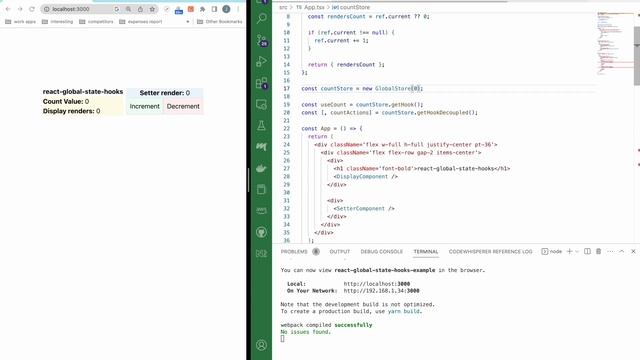The width and height of the screenshot is (640, 360).
Task: Open the new terminal launch profile dropdown
Action: (x=577, y=251)
